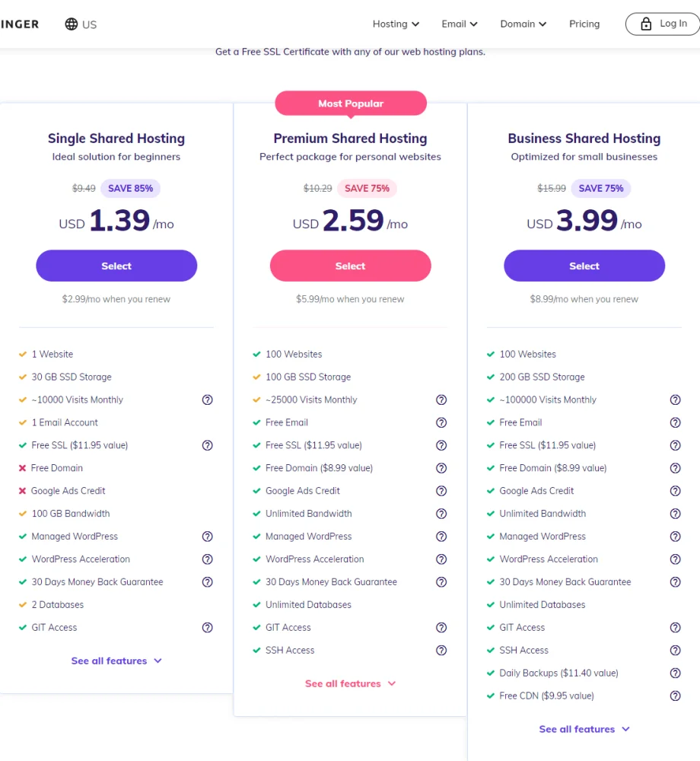Screen dimensions: 700x761
Task: Open info icon for GIT Access in Single plan
Action: 207,628
